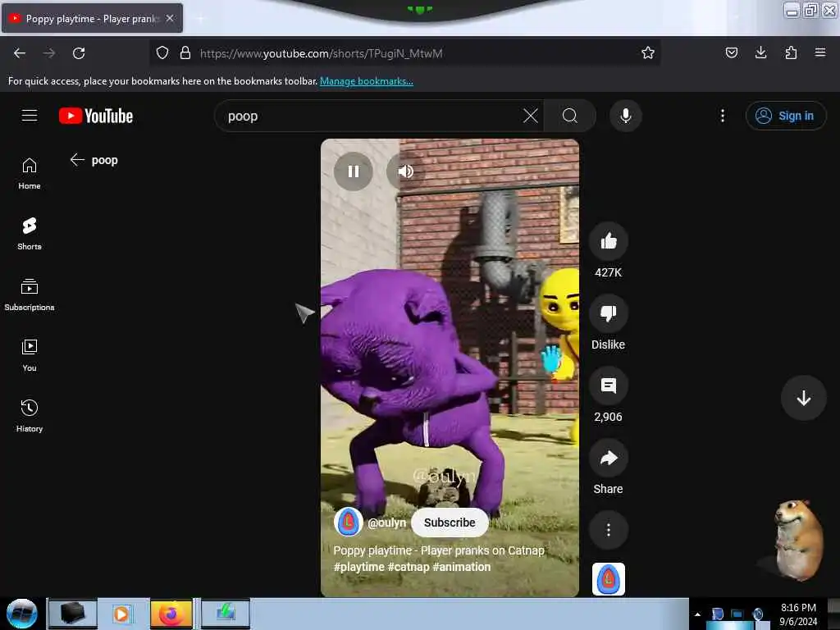Image resolution: width=840 pixels, height=630 pixels.
Task: Dislike this Short
Action: coord(608,313)
